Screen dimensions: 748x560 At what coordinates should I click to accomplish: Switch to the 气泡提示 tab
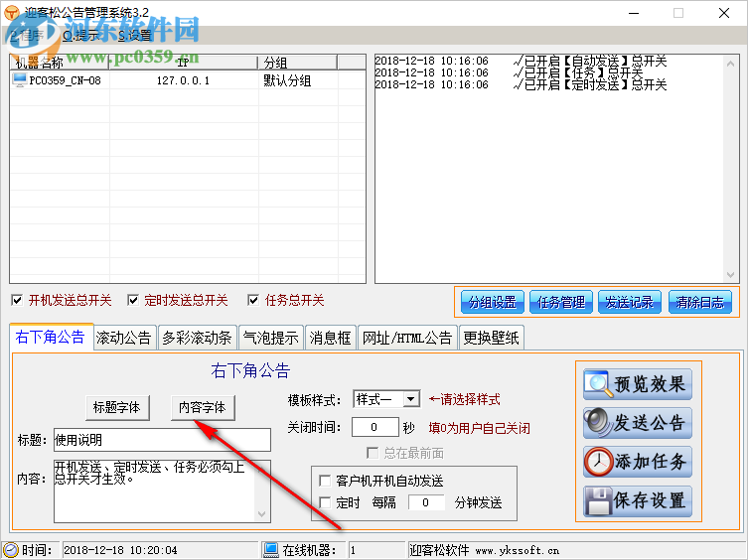click(271, 338)
